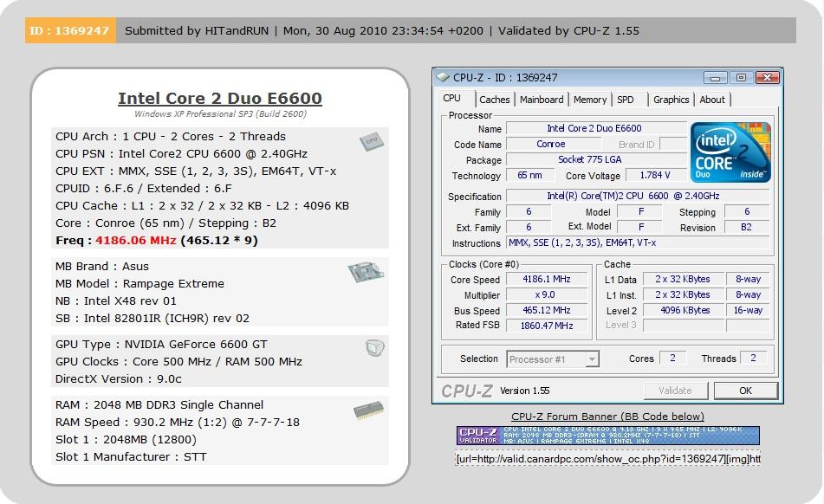This screenshot has width=824, height=504.
Task: Minimize the CPU-Z window
Action: click(715, 78)
